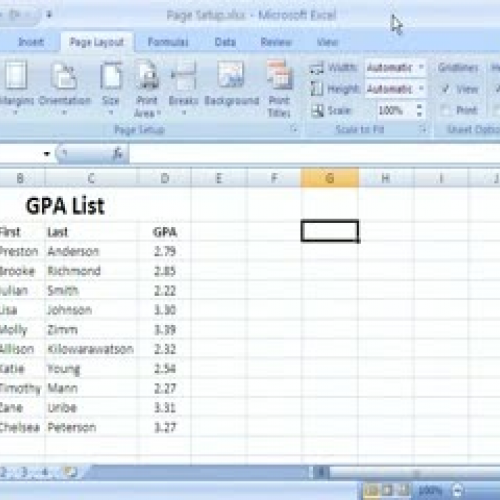Click the Width scale icon
Screen dimensions: 500x500
(317, 68)
